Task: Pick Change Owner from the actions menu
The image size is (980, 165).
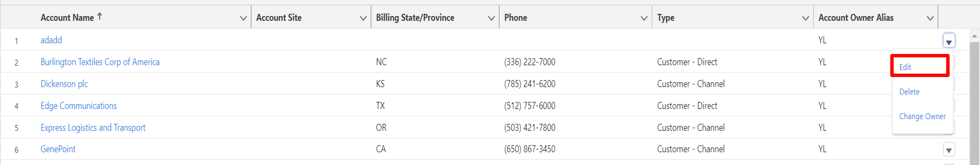Action: [922, 116]
